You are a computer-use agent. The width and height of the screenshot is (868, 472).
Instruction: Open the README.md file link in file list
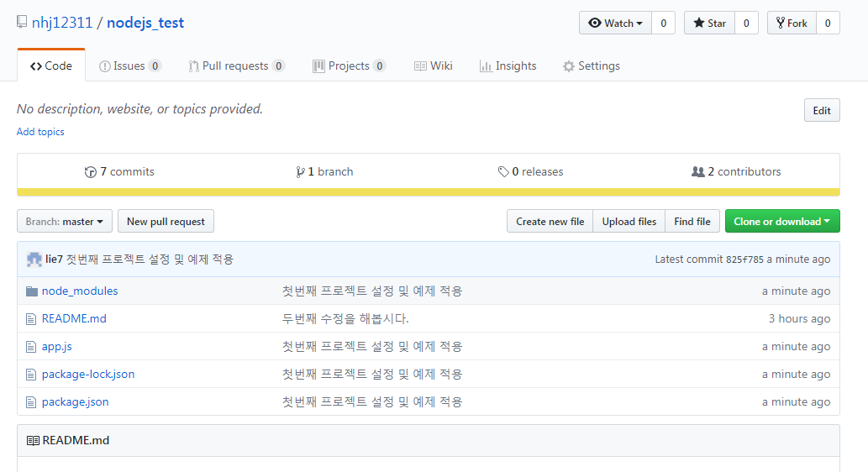[74, 318]
